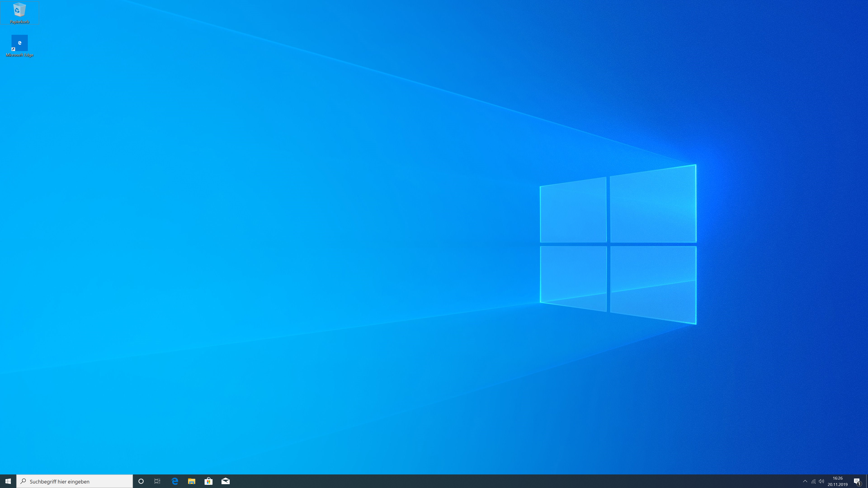This screenshot has height=488, width=868.
Task: Click the Papierkorb label text
Action: click(x=19, y=22)
